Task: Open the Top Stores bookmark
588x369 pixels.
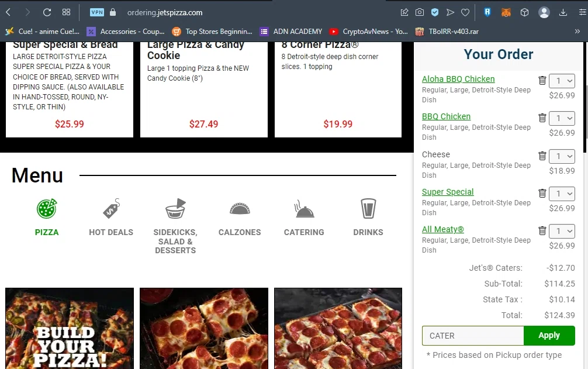Action: pos(212,32)
